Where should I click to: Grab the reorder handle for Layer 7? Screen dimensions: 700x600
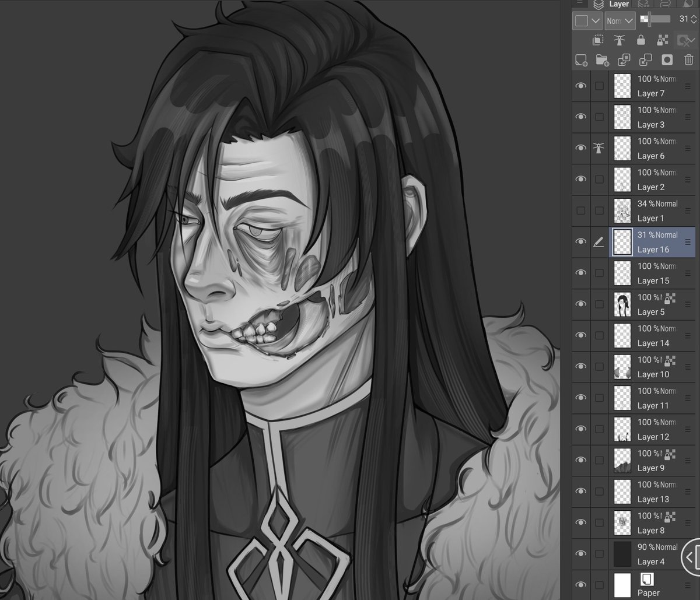tap(687, 86)
